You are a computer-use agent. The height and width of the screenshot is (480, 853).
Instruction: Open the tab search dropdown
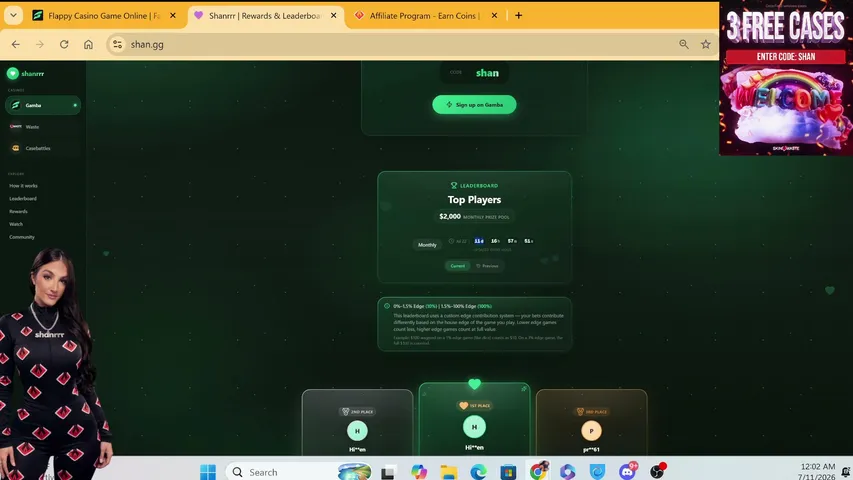pyautogui.click(x=14, y=16)
